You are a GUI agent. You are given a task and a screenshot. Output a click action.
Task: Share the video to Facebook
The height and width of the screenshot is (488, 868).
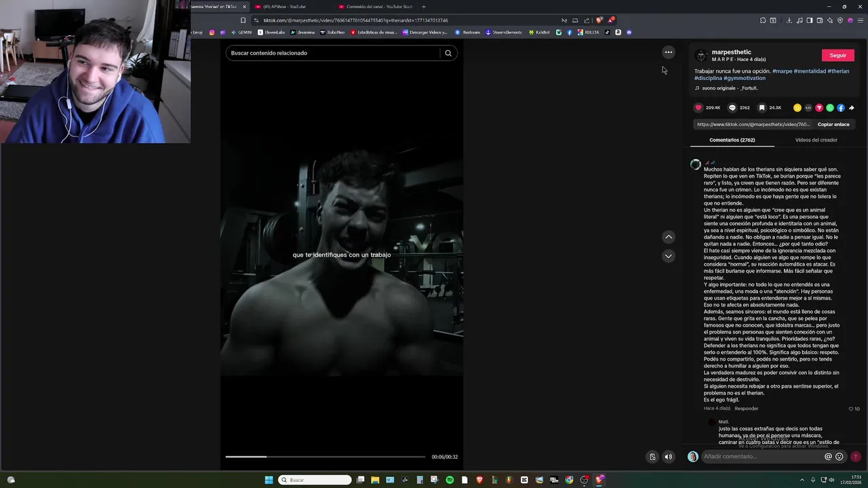tap(841, 108)
